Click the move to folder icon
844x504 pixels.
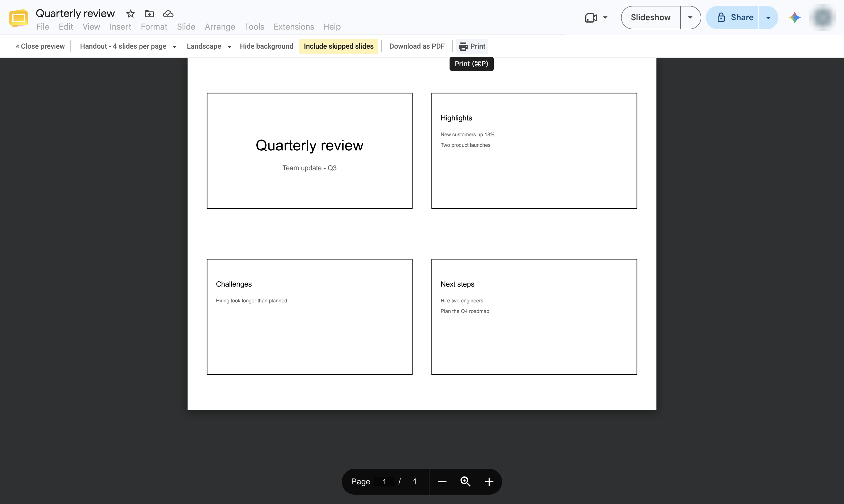149,14
